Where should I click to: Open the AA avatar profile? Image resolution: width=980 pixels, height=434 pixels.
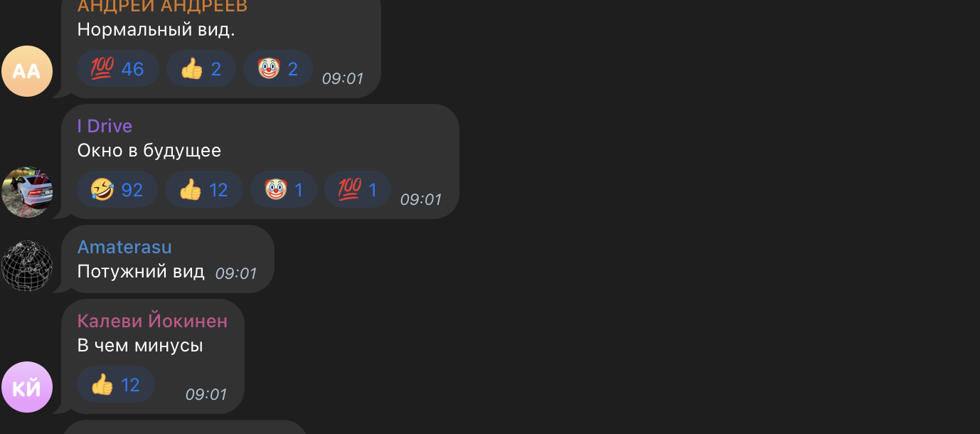tap(27, 71)
